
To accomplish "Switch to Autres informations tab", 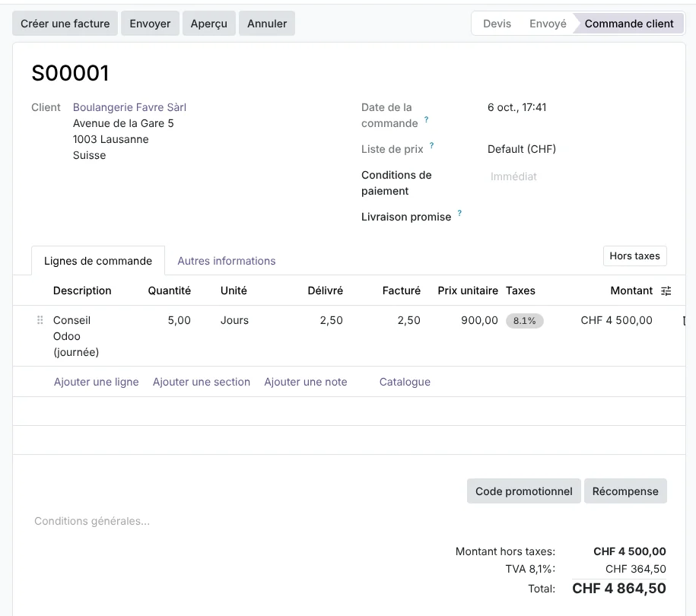I will [227, 261].
